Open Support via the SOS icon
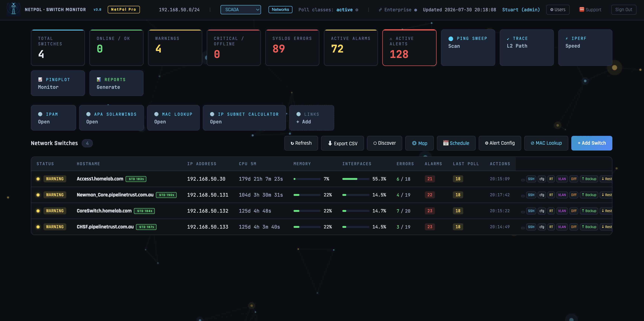Viewport: 644px width, 321px height. point(582,9)
